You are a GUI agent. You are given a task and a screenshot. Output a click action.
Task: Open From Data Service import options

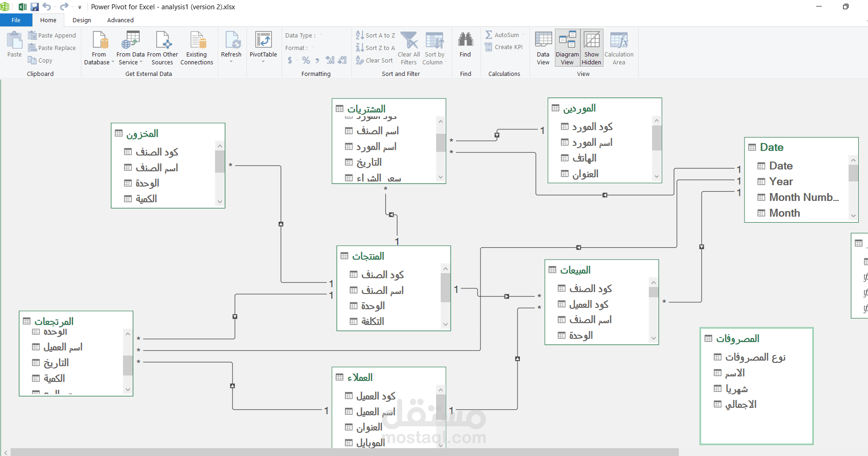(x=130, y=48)
